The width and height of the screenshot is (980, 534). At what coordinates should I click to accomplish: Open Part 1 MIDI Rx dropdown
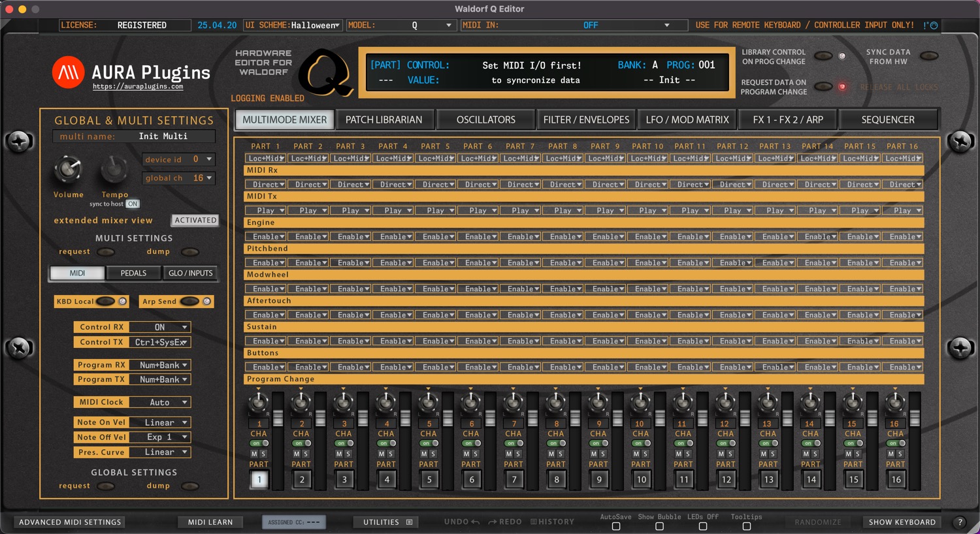pos(265,159)
